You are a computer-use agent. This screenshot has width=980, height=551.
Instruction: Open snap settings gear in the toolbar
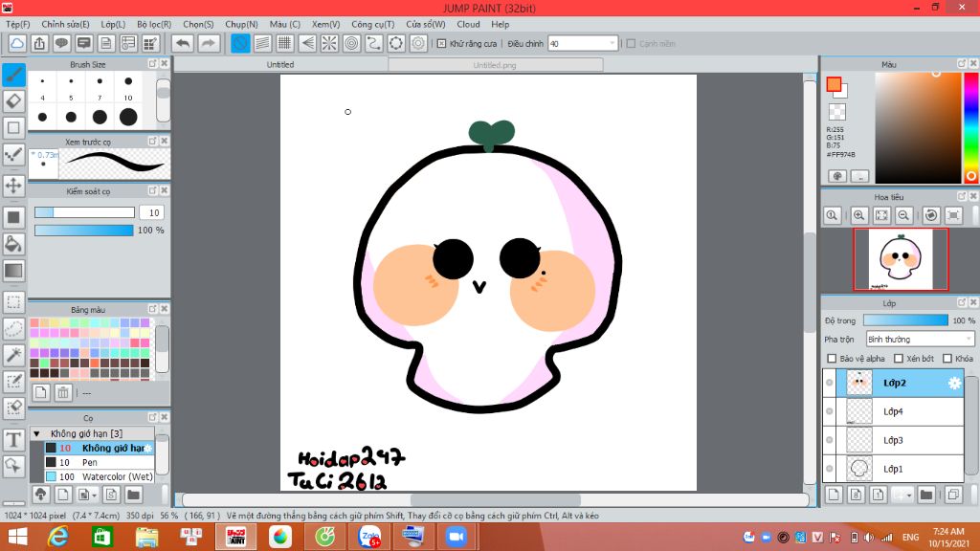pyautogui.click(x=418, y=43)
